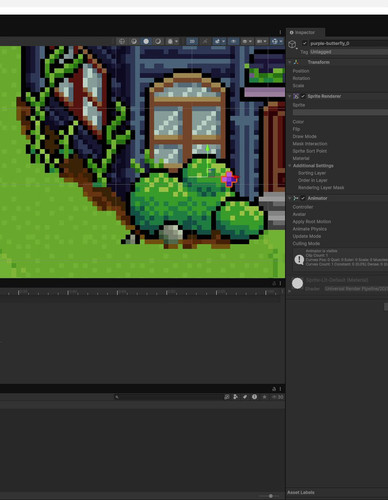This screenshot has height=500, width=388.
Task: Click the Sprite Sort Point label
Action: click(x=310, y=151)
